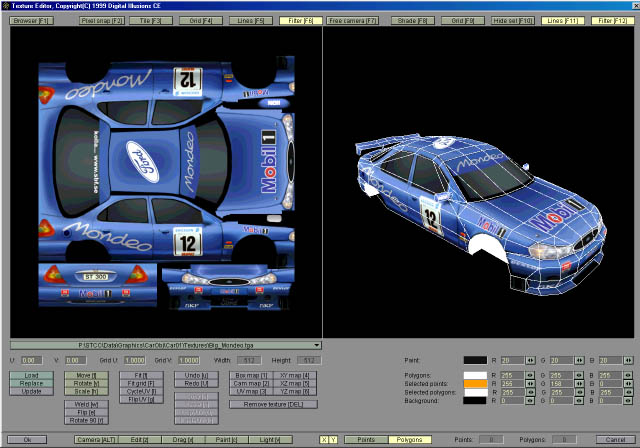Switch to Light mode tab
The height and width of the screenshot is (448, 640).
pos(270,439)
